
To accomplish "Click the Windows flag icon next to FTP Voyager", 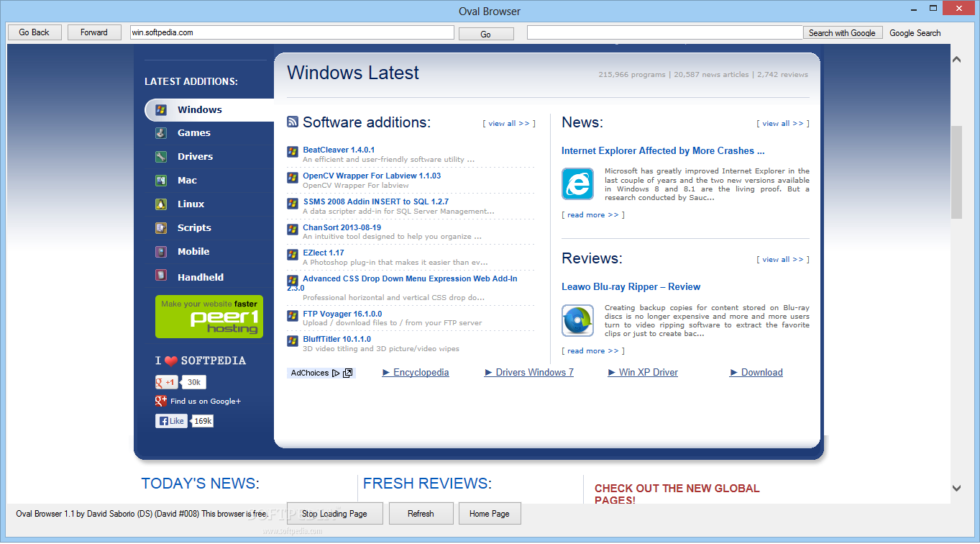I will click(x=293, y=315).
